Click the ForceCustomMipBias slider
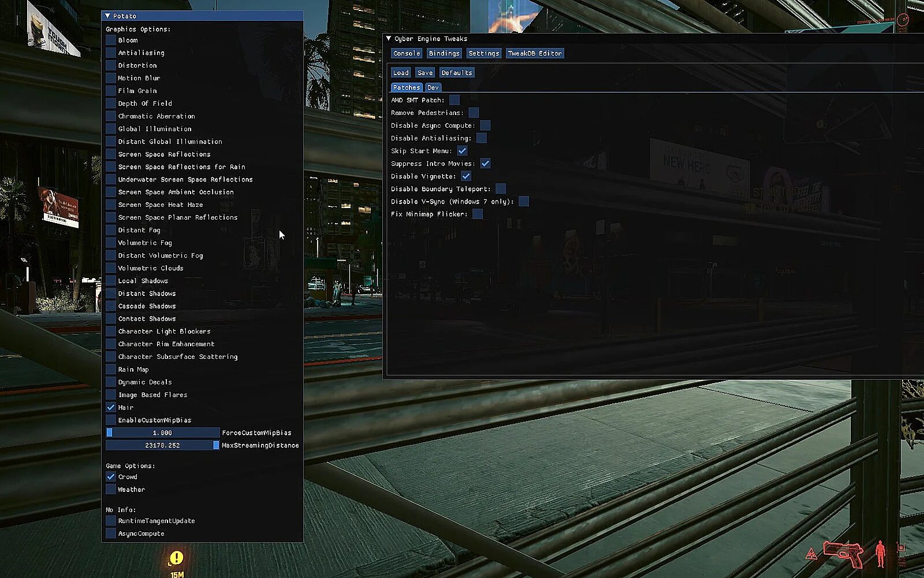The width and height of the screenshot is (924, 578). 162,433
